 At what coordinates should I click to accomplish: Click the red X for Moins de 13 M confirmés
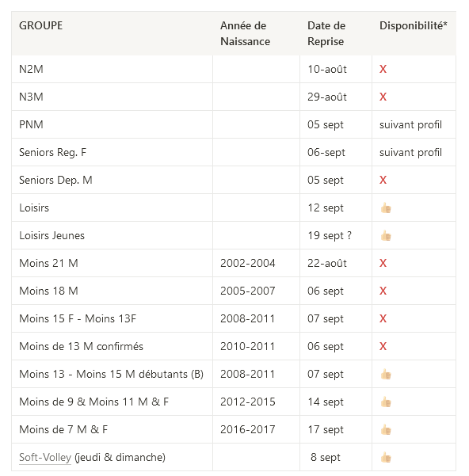click(383, 346)
